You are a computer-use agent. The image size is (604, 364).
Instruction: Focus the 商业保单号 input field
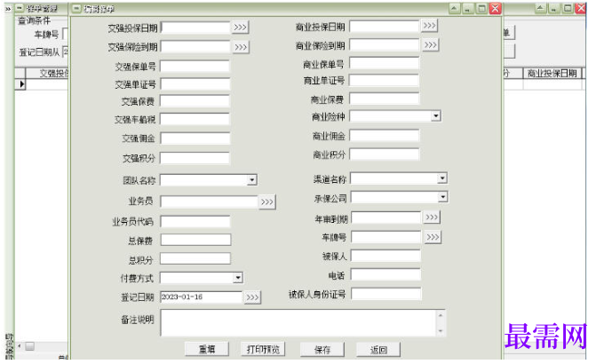[x=385, y=64]
